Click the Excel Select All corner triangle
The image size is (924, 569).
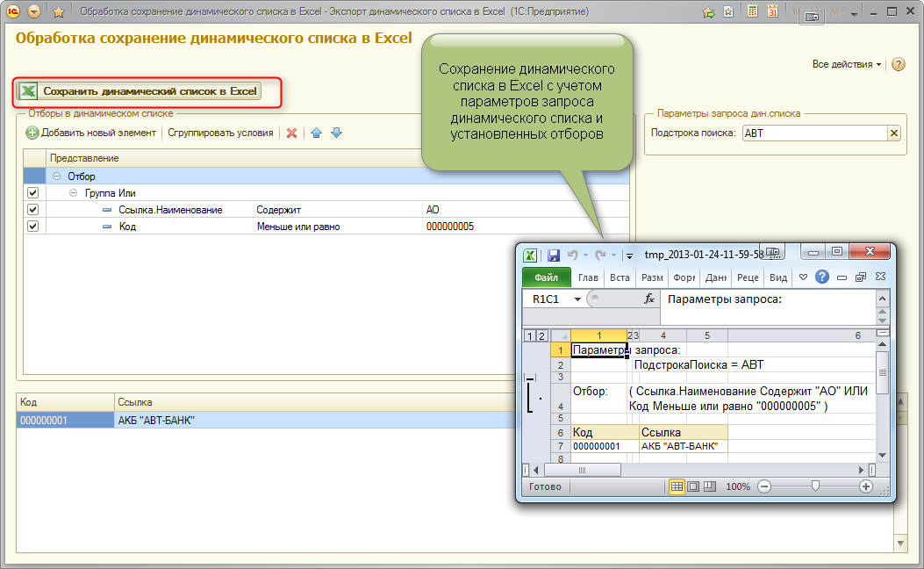click(x=561, y=336)
